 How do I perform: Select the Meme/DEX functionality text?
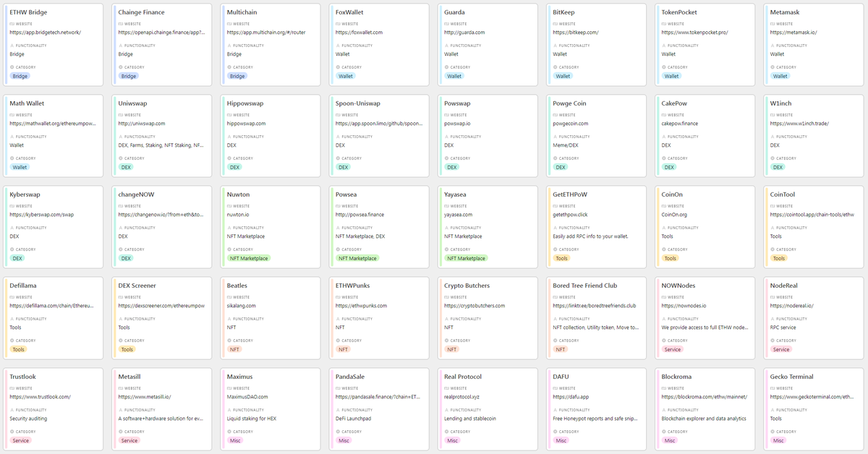click(x=566, y=145)
